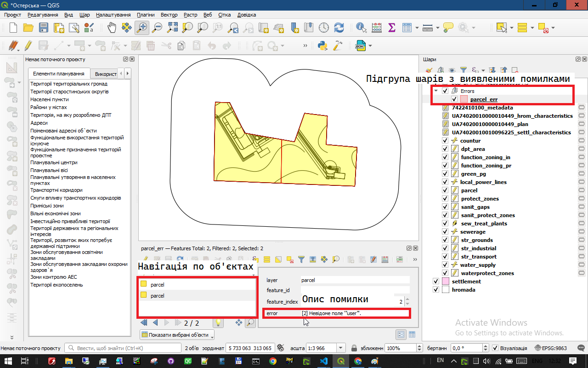The height and width of the screenshot is (368, 588).
Task: Collapse the Errors layer group
Action: click(436, 91)
